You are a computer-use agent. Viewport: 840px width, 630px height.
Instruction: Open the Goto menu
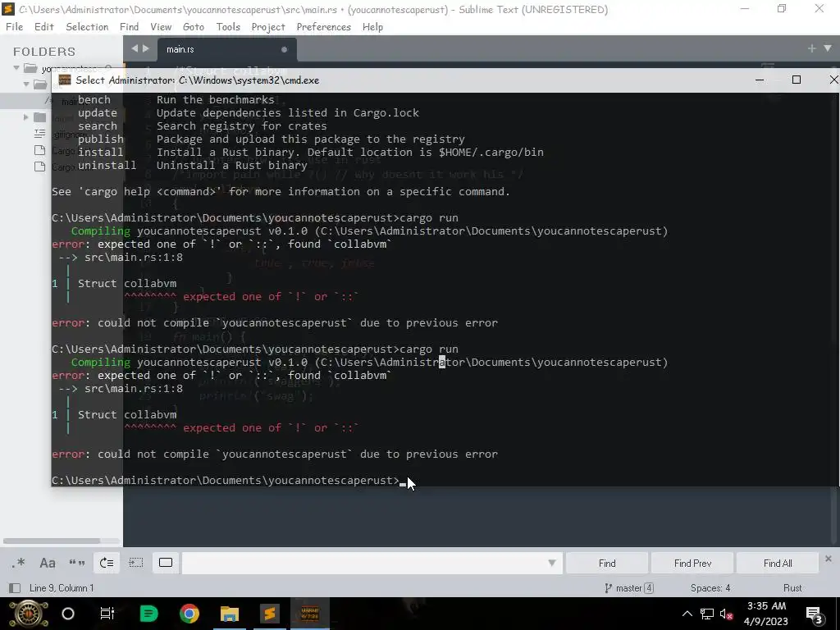[194, 27]
